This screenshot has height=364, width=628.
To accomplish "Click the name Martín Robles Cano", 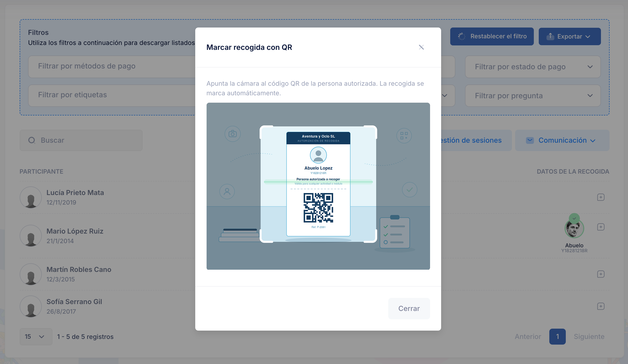I will 79,270.
